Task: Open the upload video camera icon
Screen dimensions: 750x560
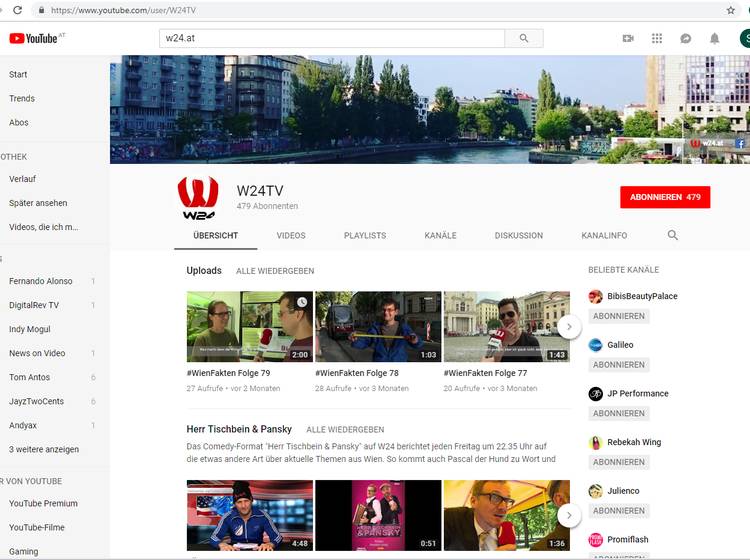Action: pyautogui.click(x=628, y=38)
